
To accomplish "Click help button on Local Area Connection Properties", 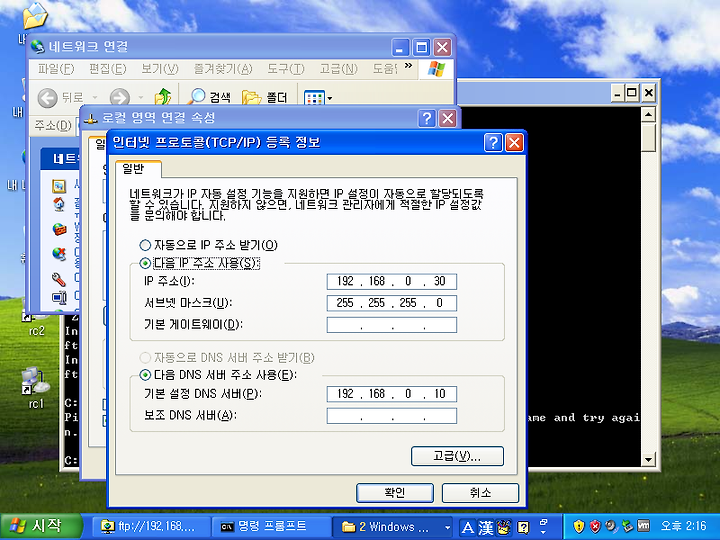I will pos(427,118).
